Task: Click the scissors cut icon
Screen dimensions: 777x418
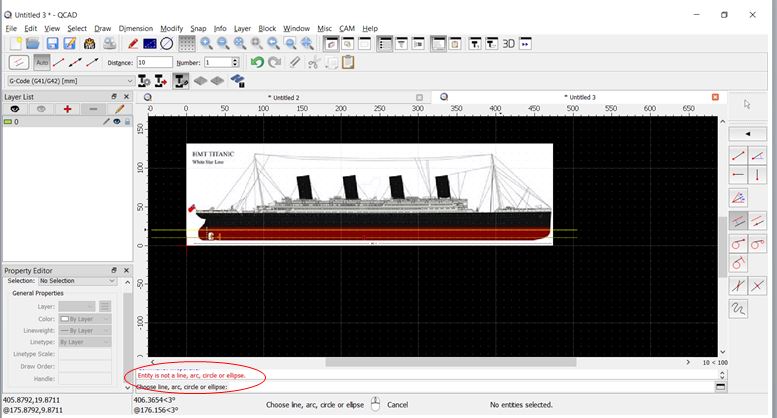Action: coord(313,62)
